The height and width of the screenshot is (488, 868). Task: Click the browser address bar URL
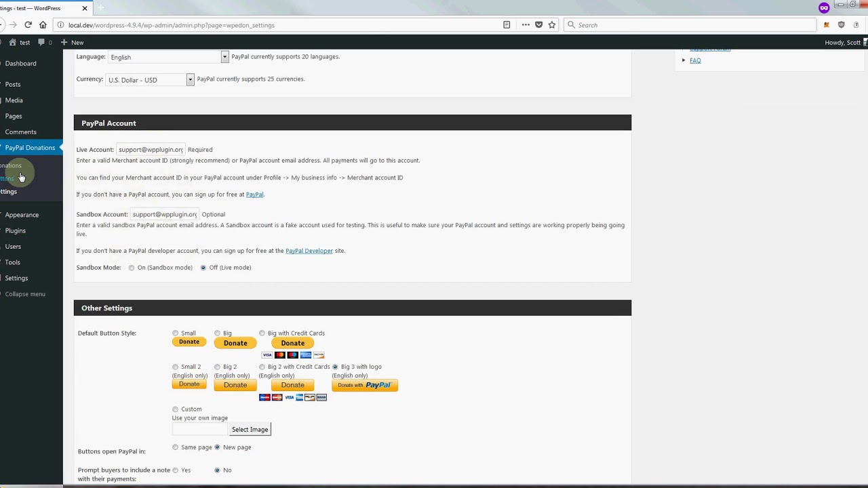click(x=171, y=25)
